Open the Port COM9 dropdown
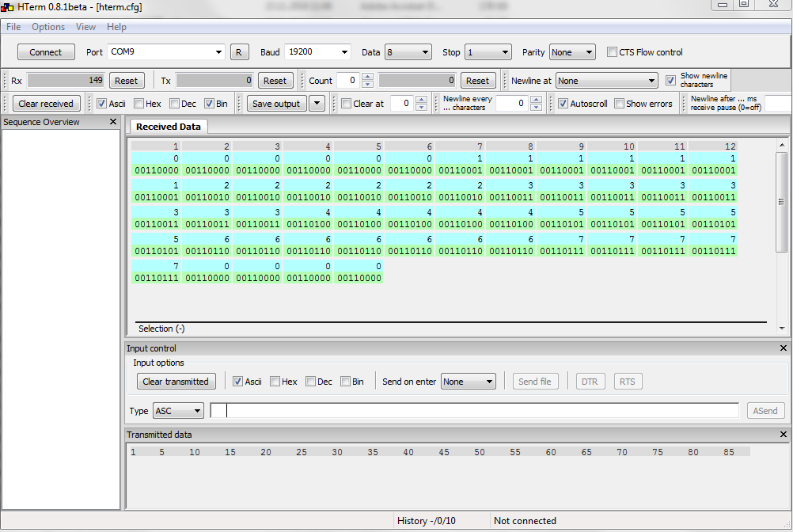This screenshot has width=793, height=532. (x=218, y=52)
